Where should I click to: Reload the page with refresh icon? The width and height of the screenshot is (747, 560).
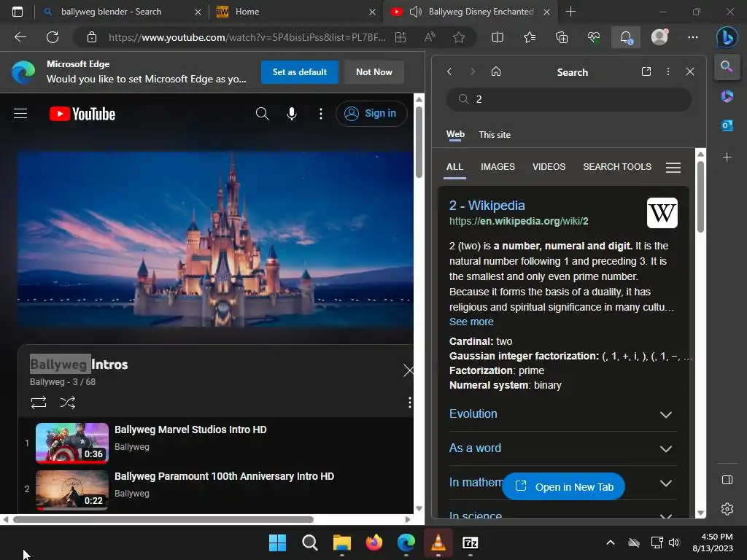point(53,37)
